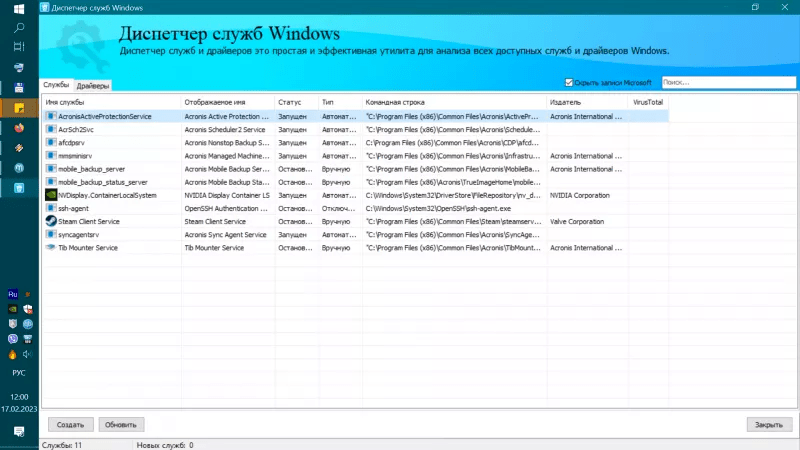The width and height of the screenshot is (800, 450).
Task: Sort by the 'Командная строка' column header
Action: (454, 102)
